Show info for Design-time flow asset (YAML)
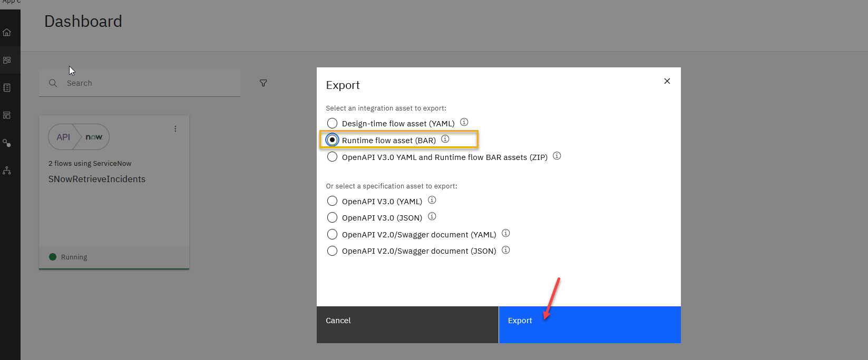Viewport: 868px width, 360px height. coord(464,123)
